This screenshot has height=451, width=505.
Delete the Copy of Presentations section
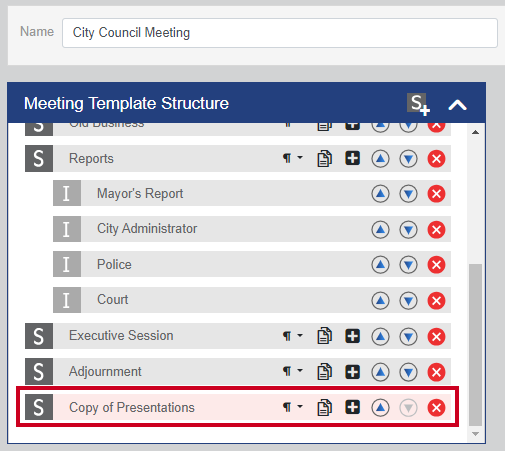[x=436, y=407]
